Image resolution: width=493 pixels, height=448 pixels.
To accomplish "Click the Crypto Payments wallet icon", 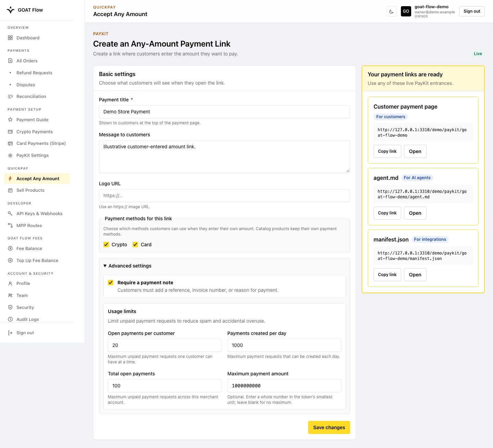I will (10, 132).
